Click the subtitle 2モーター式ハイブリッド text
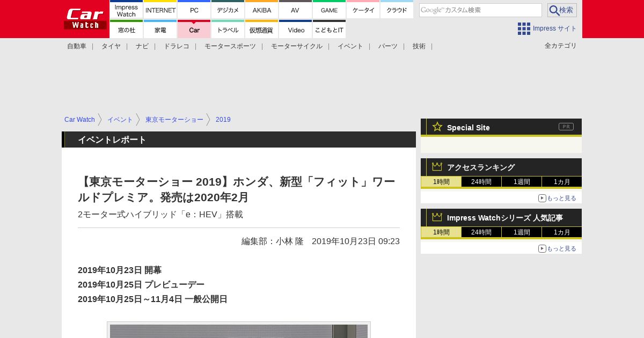The width and height of the screenshot is (644, 338). point(160,214)
